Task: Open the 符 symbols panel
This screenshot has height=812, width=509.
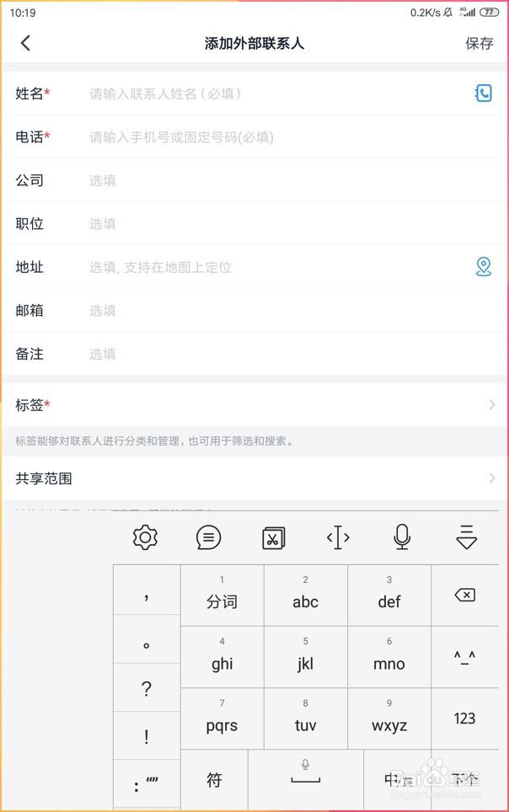Action: point(215,779)
